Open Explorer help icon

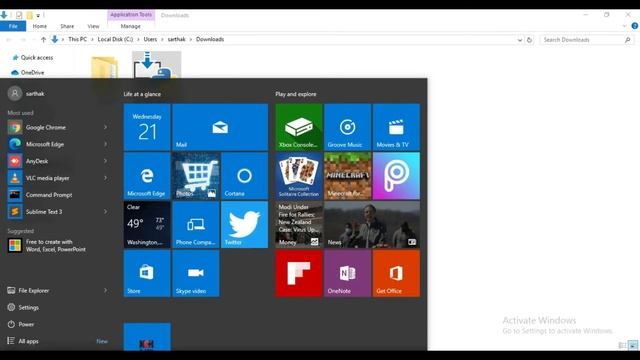click(635, 26)
